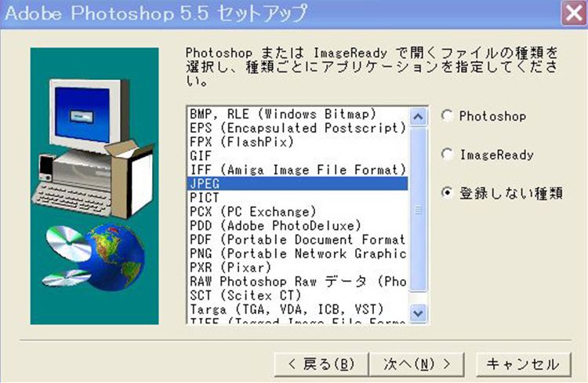Click the 戻る(B) back button

click(321, 364)
